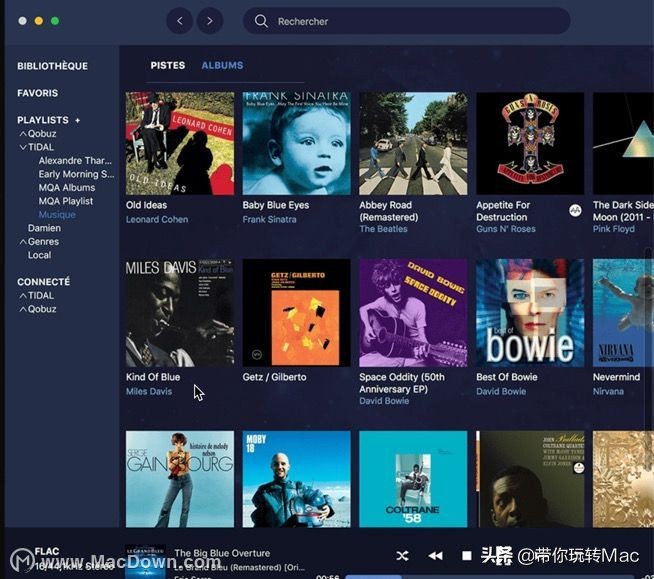Click Kind Of Blue album title
The width and height of the screenshot is (654, 579).
[153, 377]
